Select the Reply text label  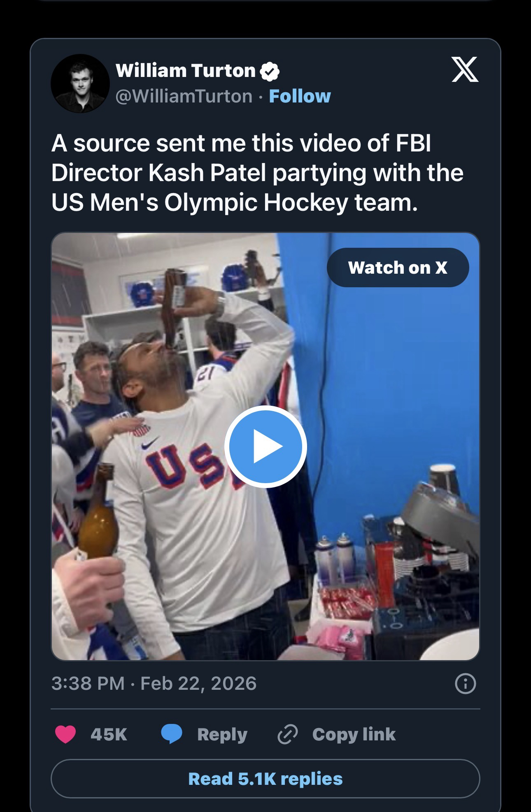[x=222, y=735]
